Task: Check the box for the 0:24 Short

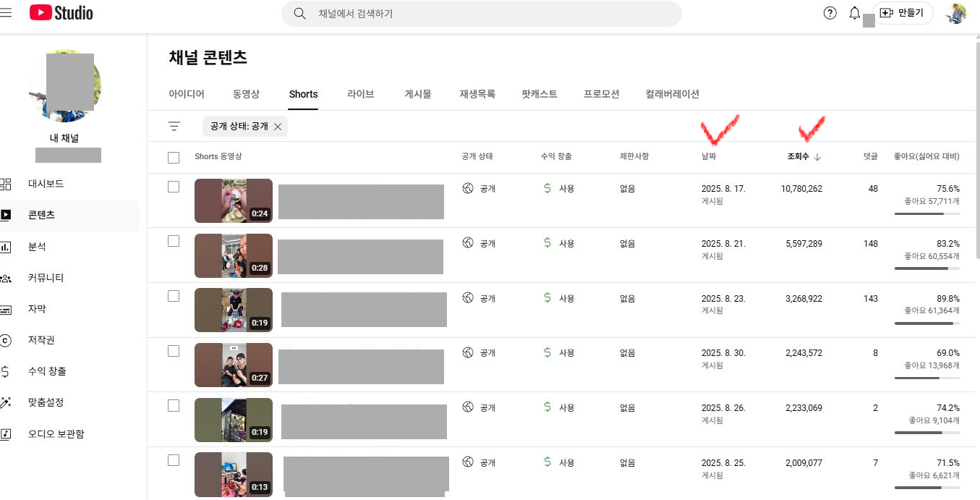Action: tap(174, 187)
